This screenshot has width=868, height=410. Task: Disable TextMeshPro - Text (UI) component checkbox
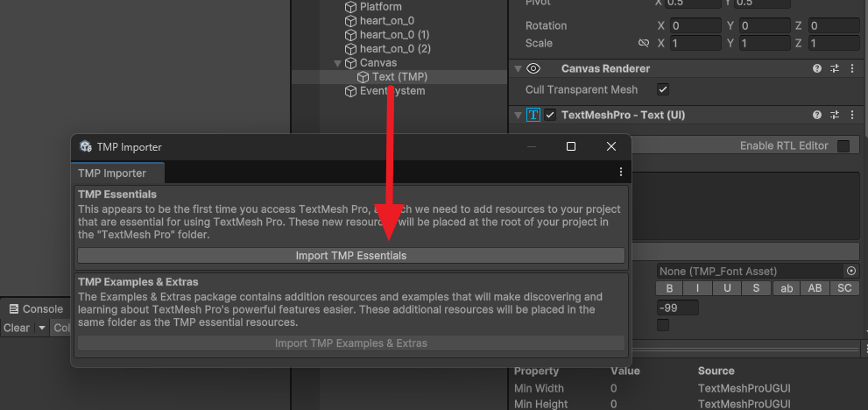[550, 116]
